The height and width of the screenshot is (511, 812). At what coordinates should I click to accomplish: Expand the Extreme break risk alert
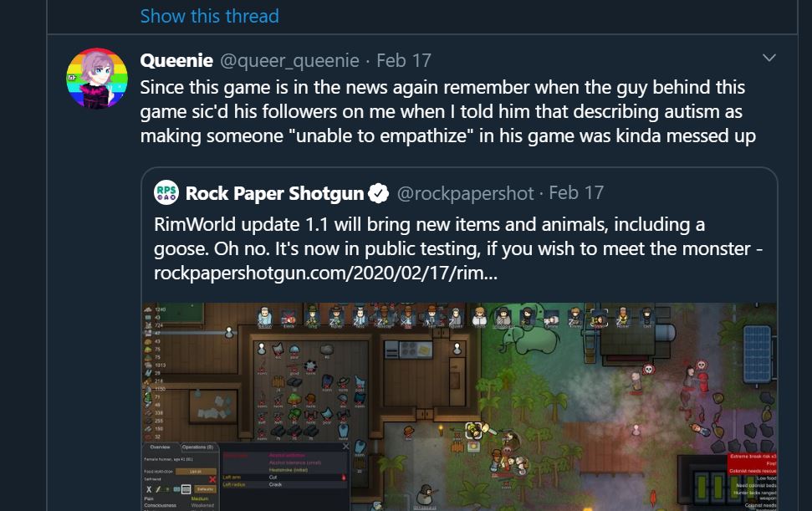point(753,457)
